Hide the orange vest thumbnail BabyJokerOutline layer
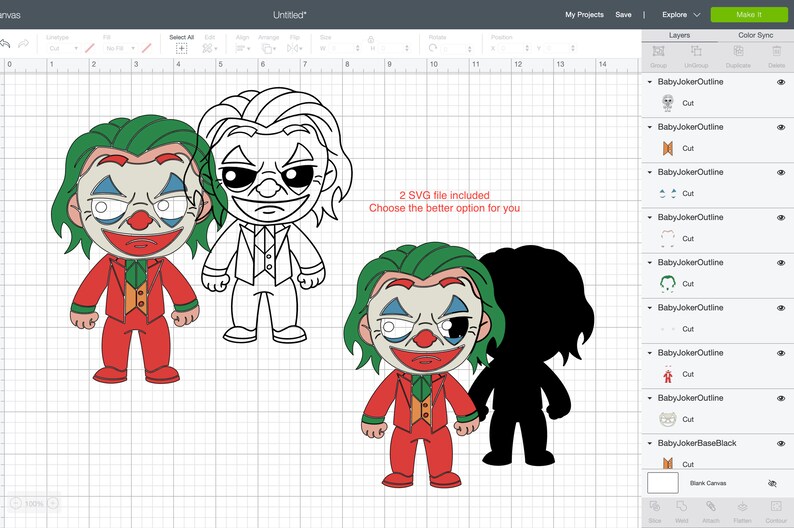Screen dimensions: 794x528 click(781, 127)
